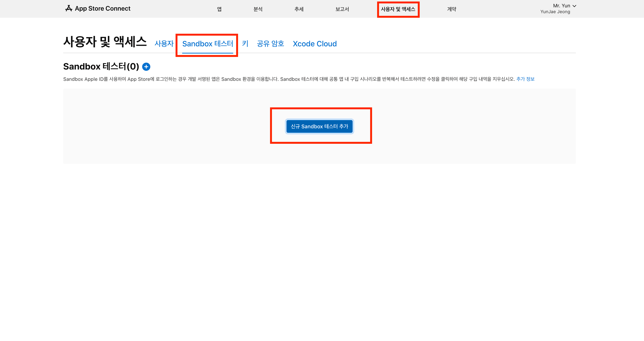
Task: Click the 신규 Sandbox 테스터 추가 button
Action: pos(320,126)
